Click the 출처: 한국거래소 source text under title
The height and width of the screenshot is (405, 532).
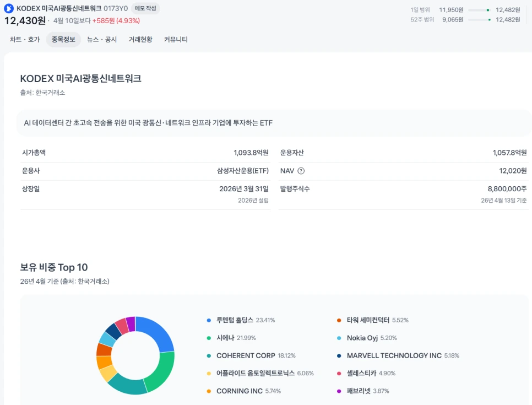pyautogui.click(x=42, y=93)
